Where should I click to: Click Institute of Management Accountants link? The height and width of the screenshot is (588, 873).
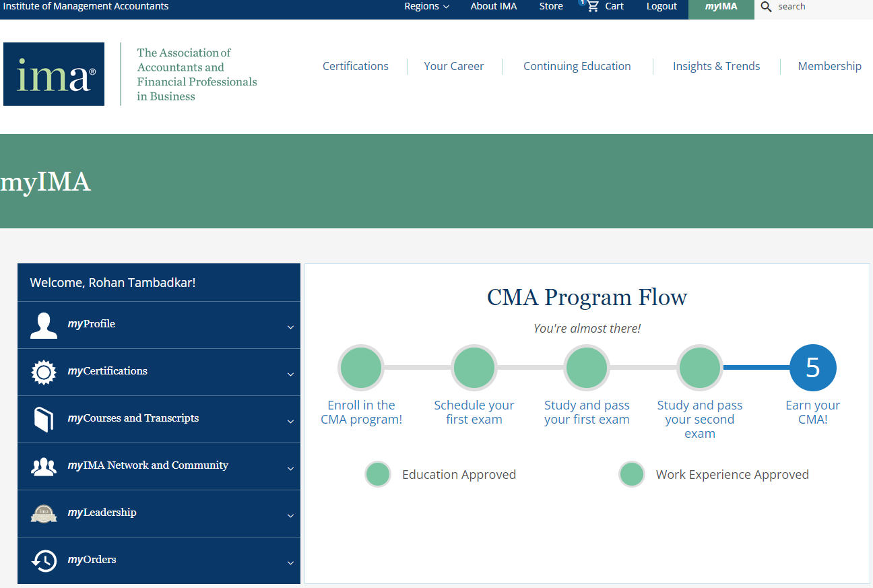(x=86, y=7)
